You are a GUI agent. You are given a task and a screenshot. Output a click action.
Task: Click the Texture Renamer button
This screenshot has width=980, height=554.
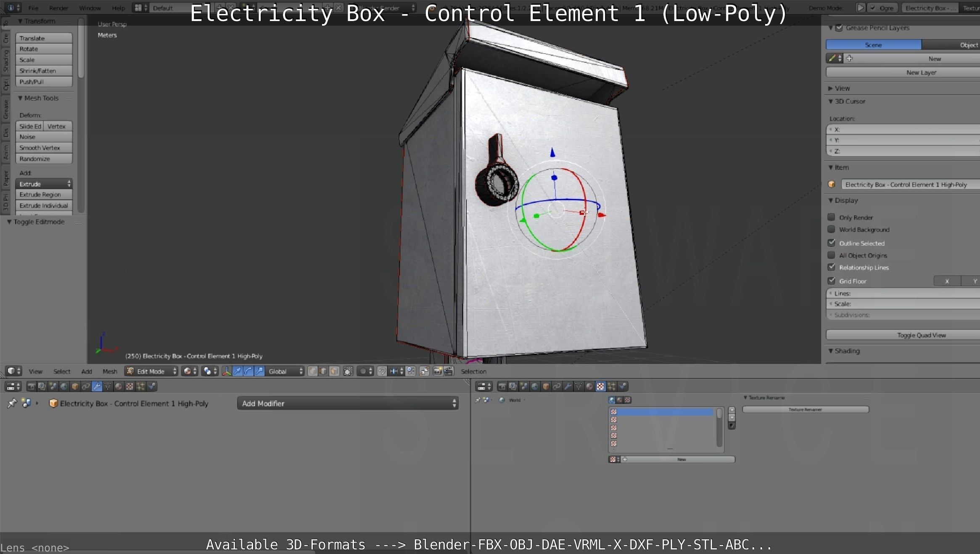point(806,409)
